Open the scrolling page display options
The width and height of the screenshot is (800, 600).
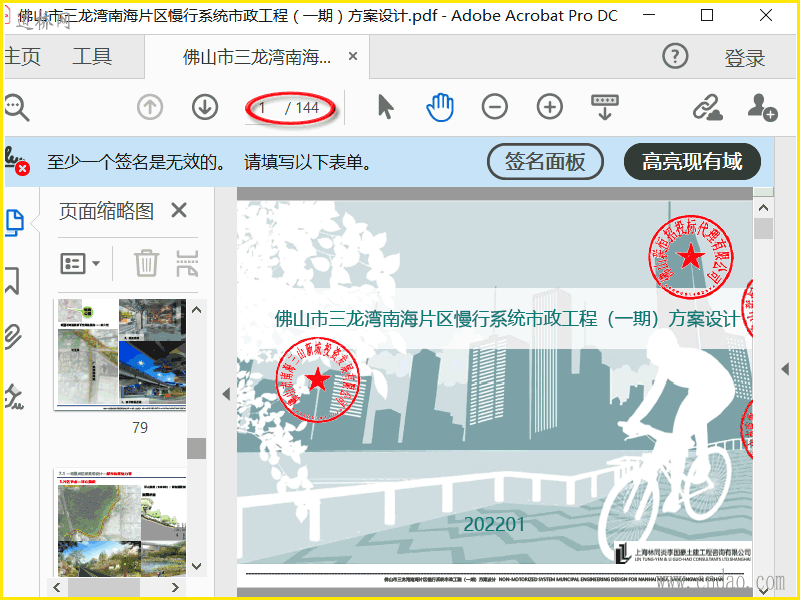click(x=605, y=107)
